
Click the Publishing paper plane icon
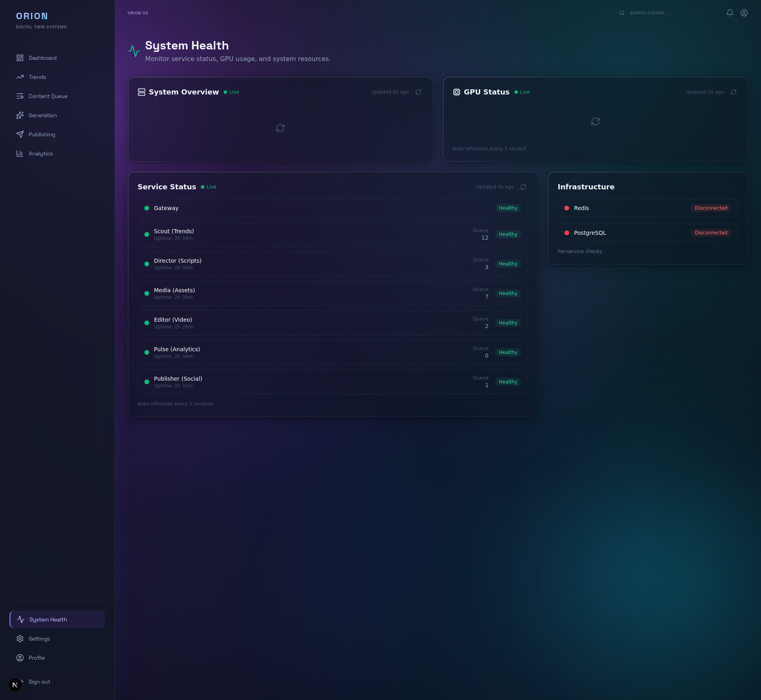(20, 134)
